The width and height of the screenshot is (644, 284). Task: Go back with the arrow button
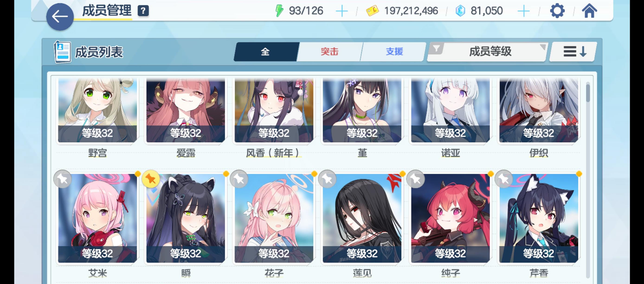pyautogui.click(x=60, y=17)
